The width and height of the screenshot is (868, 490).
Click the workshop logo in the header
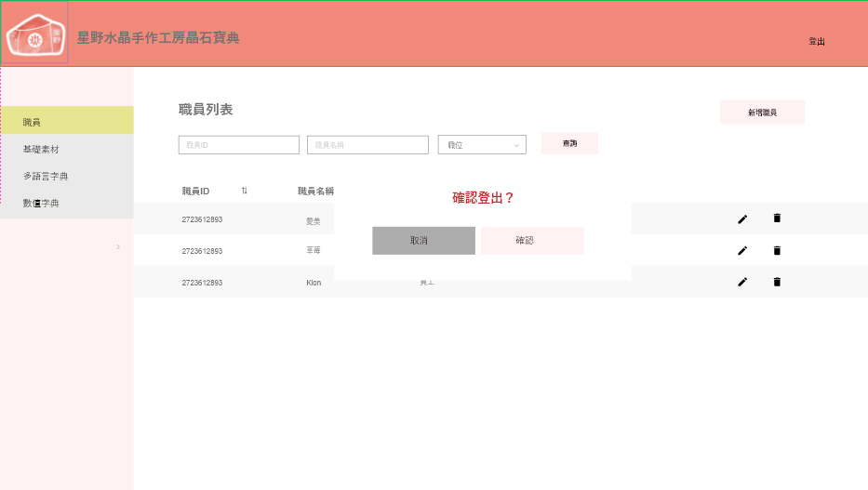35,38
